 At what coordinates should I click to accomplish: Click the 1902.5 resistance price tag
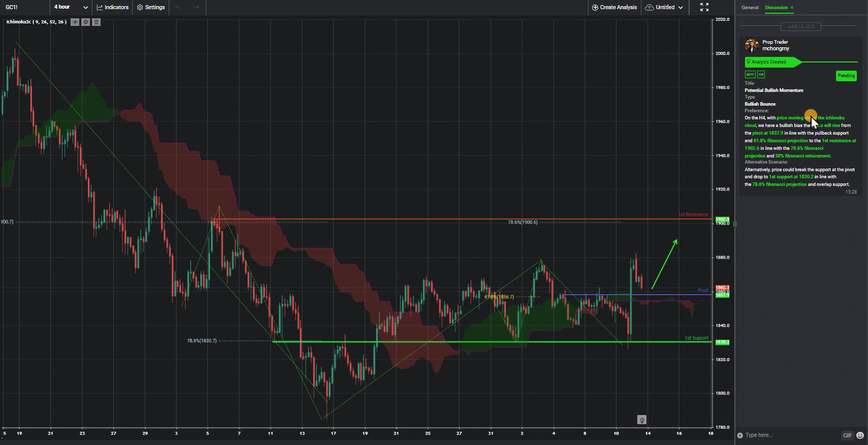pos(722,219)
